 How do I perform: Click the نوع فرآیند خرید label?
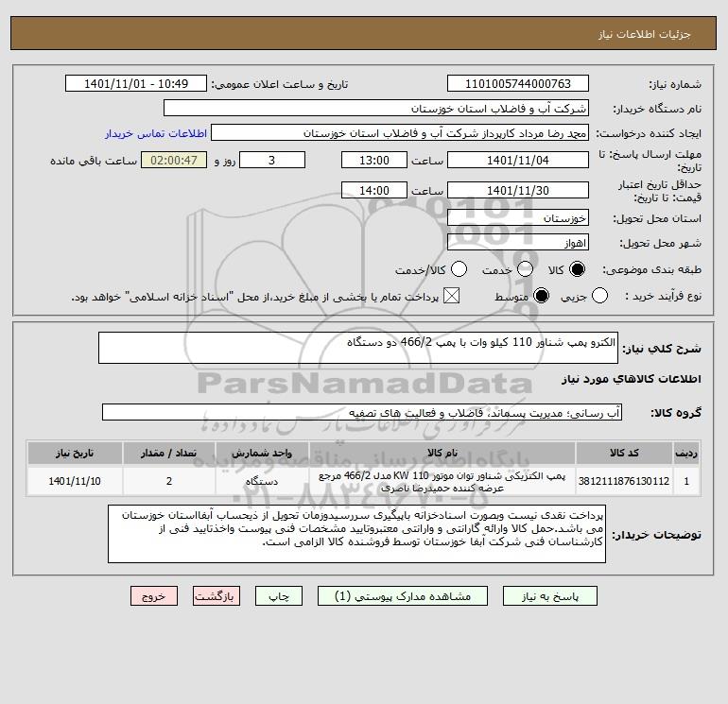663,296
